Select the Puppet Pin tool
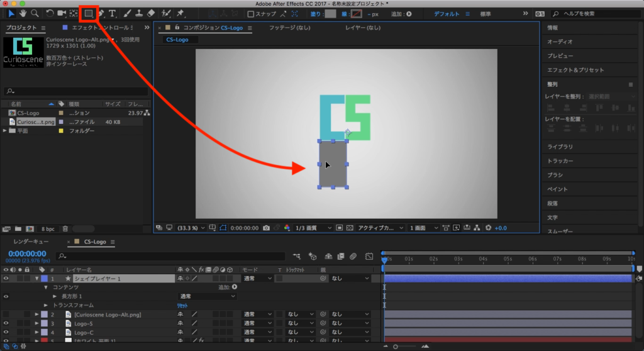Viewport: 644px width, 351px height. pyautogui.click(x=180, y=13)
